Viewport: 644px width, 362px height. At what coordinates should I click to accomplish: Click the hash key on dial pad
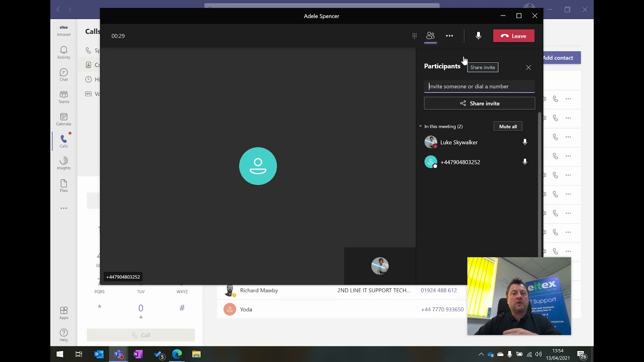tap(182, 308)
